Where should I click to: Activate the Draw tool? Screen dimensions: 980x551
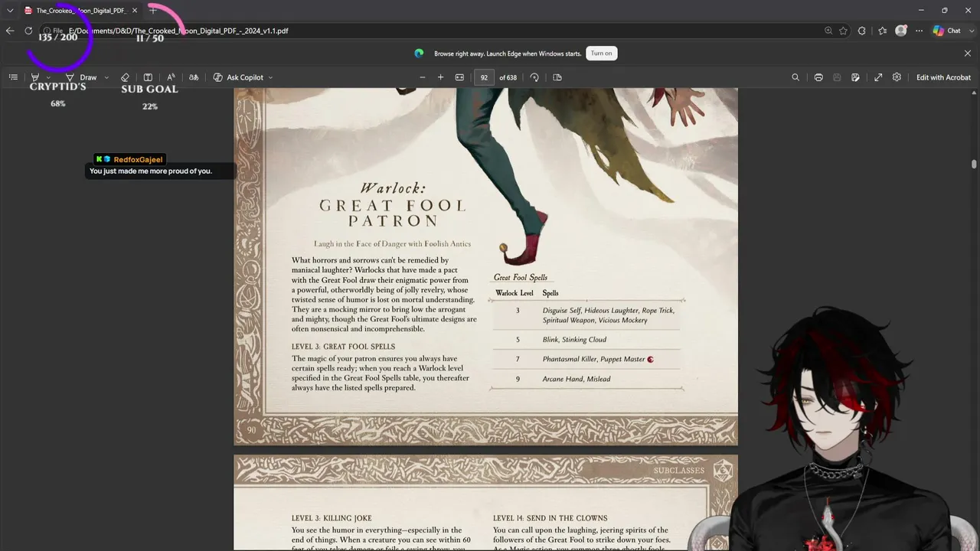tap(81, 77)
